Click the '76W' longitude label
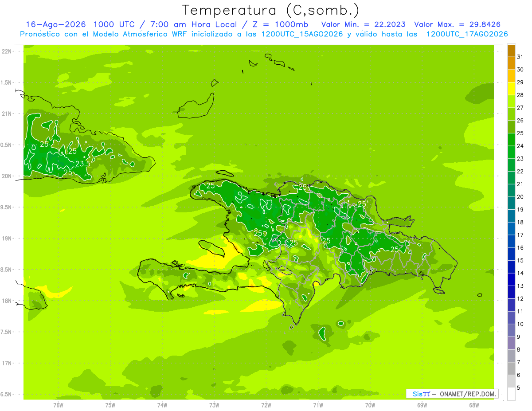This screenshot has width=532, height=411. tap(59, 405)
